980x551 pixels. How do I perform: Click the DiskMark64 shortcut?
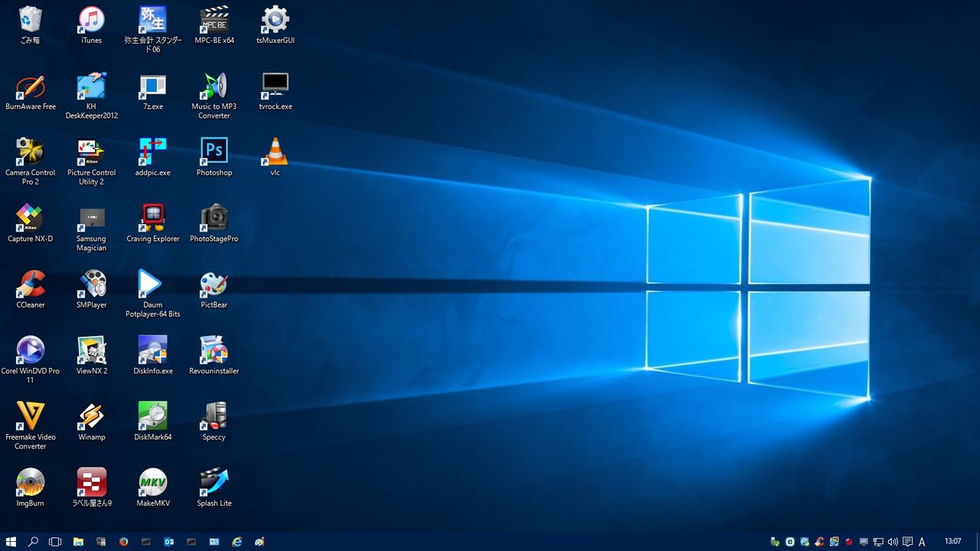click(153, 422)
